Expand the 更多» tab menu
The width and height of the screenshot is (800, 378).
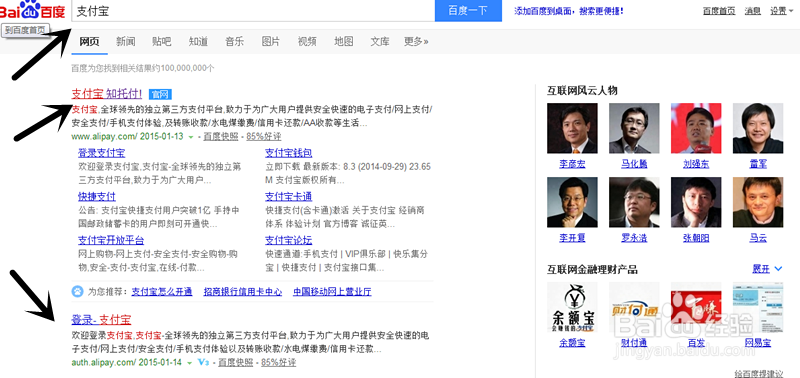[x=416, y=41]
